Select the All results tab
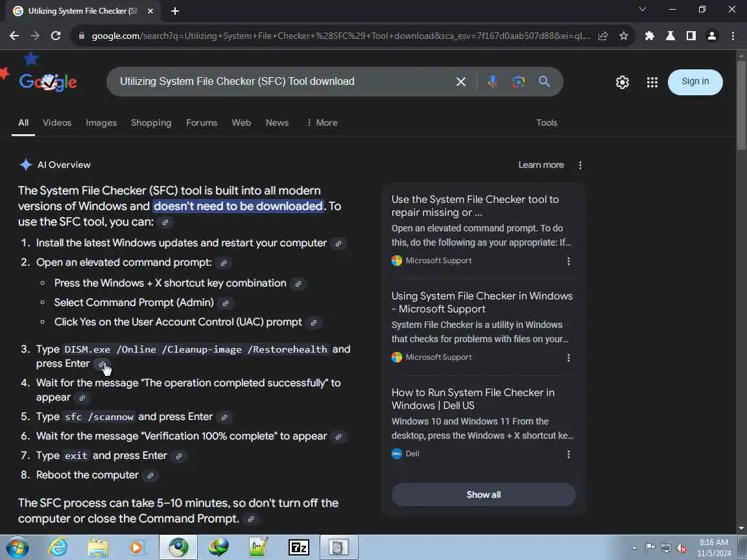The image size is (747, 560). tap(23, 123)
